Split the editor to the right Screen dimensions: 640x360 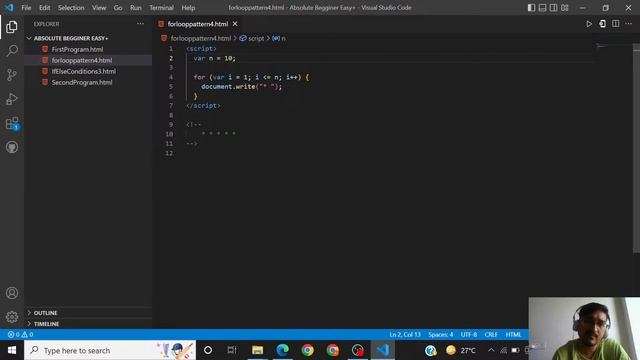point(616,24)
